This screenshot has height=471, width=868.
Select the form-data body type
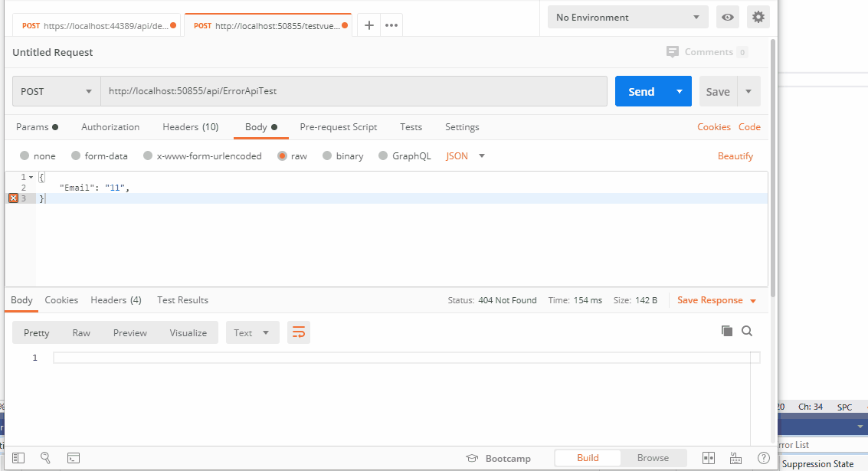(99, 155)
